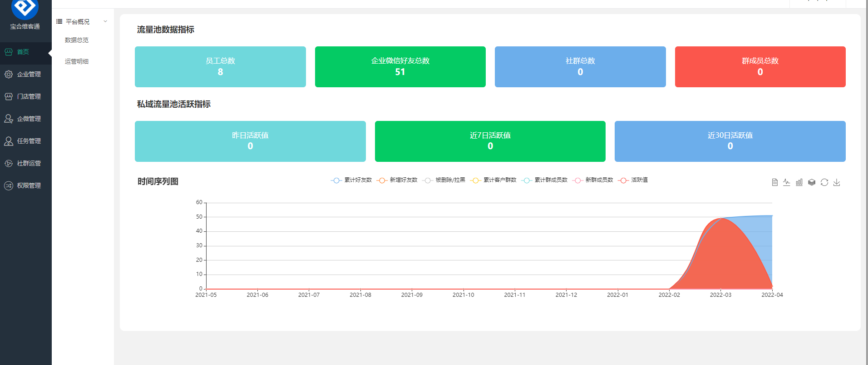Click the 宝合维客通 logo
The height and width of the screenshot is (365, 868).
(x=25, y=9)
